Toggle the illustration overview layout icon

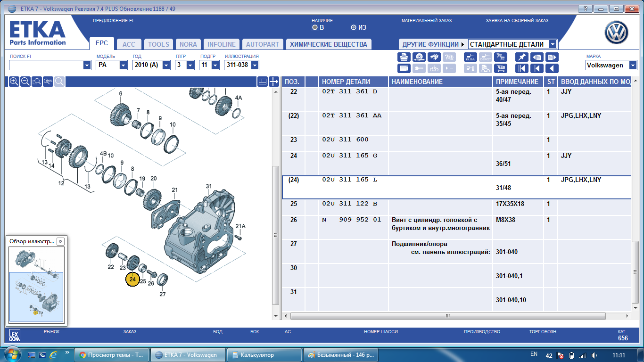pos(263,82)
